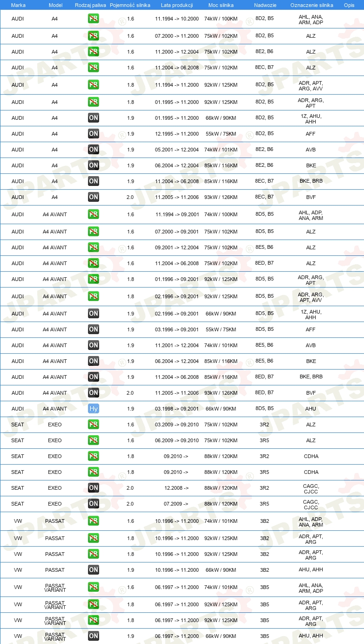Click petrol icon in Passat Variant 1.6 row

(94, 587)
